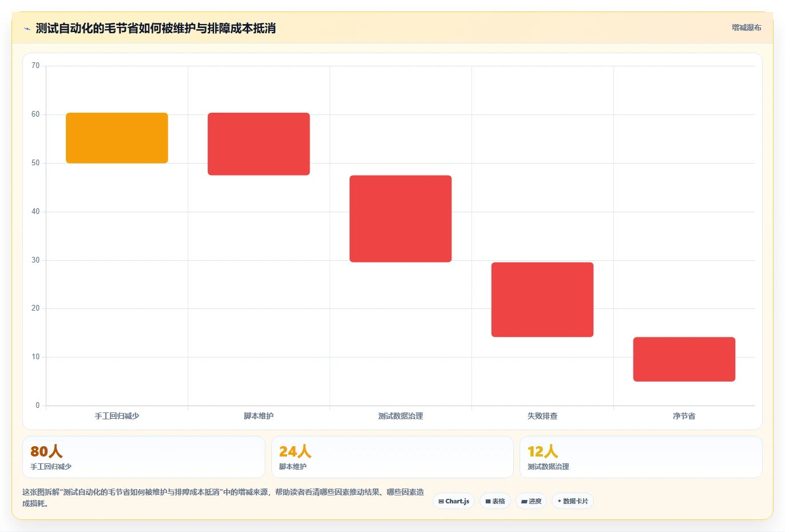The width and height of the screenshot is (785, 532).
Task: Click the y-axis value 20
Action: point(35,308)
